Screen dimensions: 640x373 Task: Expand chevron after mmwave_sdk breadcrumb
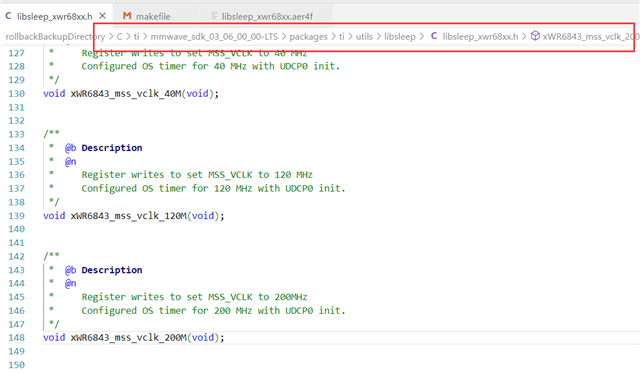tap(284, 37)
